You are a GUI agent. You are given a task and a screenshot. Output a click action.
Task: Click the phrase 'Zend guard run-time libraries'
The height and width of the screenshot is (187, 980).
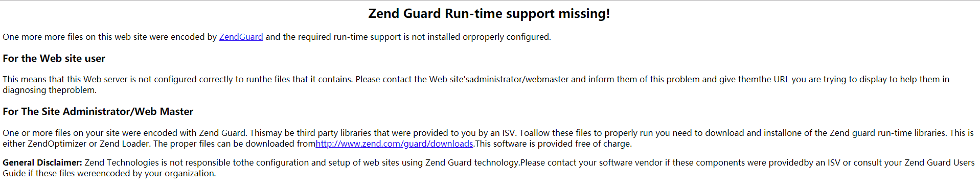click(x=888, y=133)
